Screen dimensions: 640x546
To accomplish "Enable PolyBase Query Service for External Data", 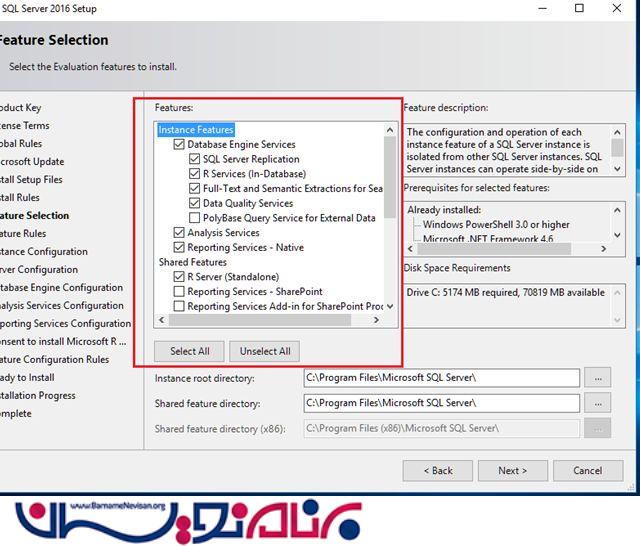I will [195, 217].
